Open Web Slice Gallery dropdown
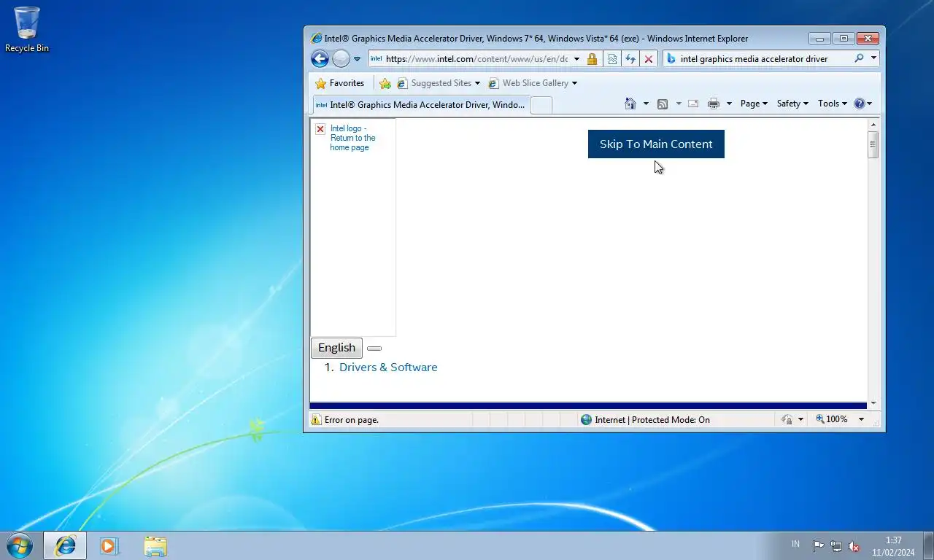Image resolution: width=934 pixels, height=560 pixels. [533, 83]
